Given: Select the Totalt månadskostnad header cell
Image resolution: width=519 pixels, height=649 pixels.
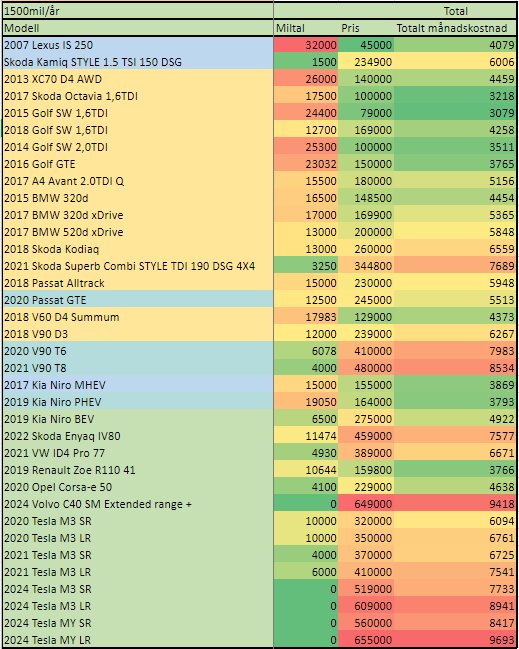Looking at the screenshot, I should 455,28.
